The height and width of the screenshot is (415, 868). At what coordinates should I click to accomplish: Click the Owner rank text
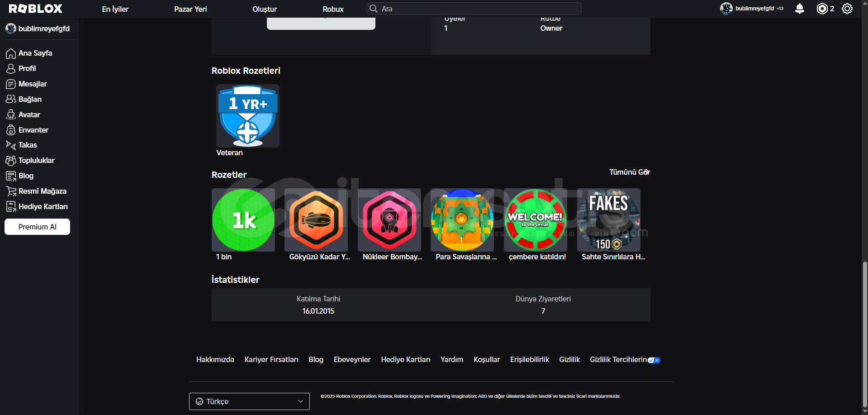coord(551,28)
